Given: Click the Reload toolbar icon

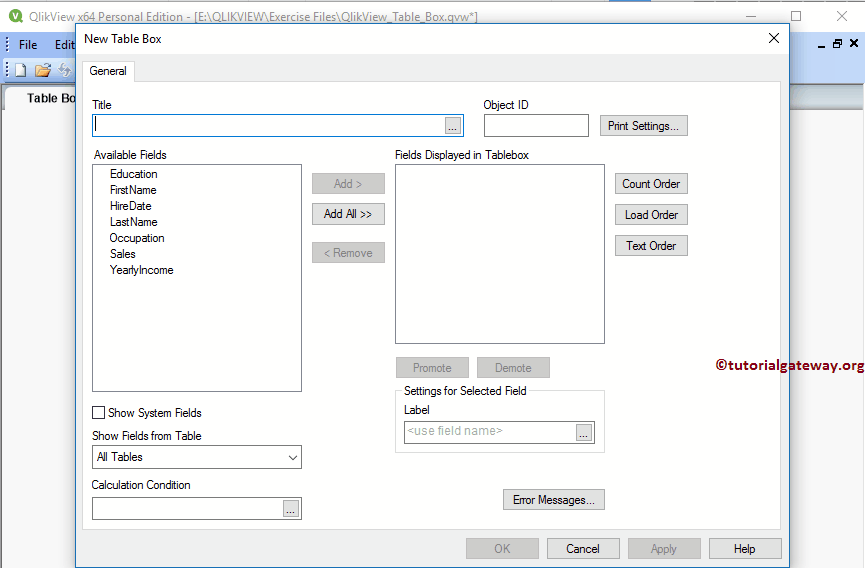Looking at the screenshot, I should pyautogui.click(x=65, y=70).
